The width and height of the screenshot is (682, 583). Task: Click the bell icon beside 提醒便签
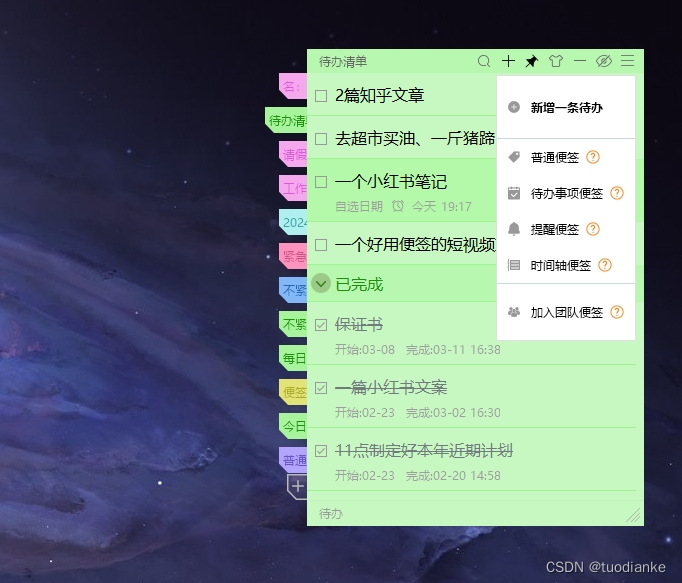(x=514, y=229)
